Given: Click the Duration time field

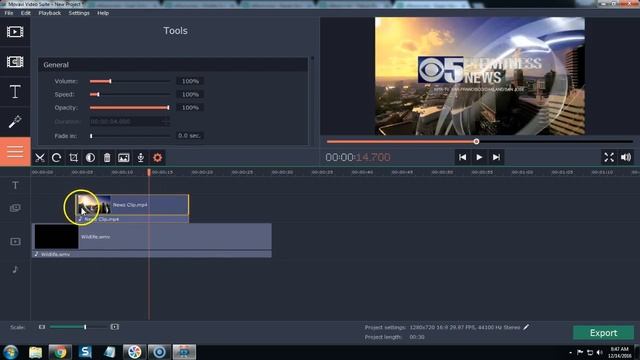Looking at the screenshot, I should point(129,122).
